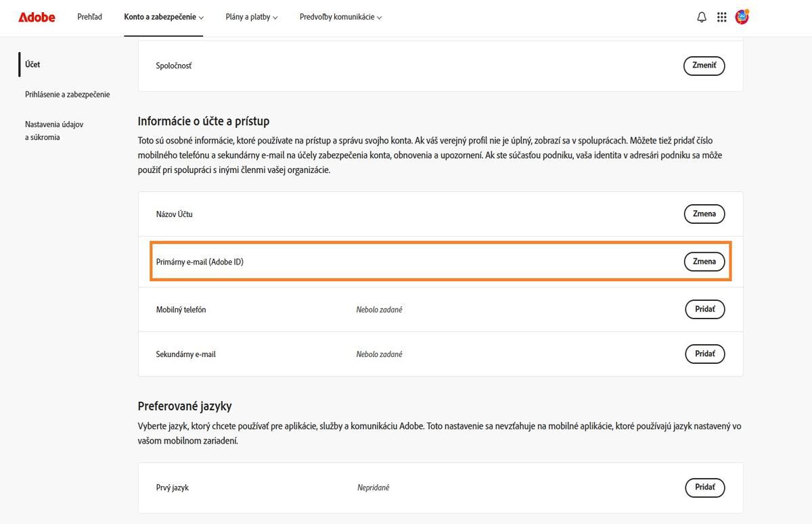Select the Účet sidebar section
This screenshot has height=524, width=812.
32,64
